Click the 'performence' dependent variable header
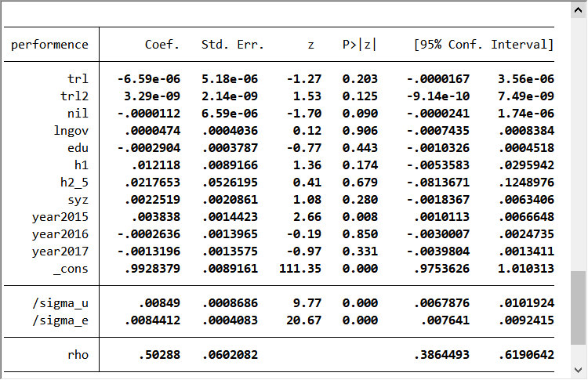Image resolution: width=588 pixels, height=380 pixels. pos(49,45)
